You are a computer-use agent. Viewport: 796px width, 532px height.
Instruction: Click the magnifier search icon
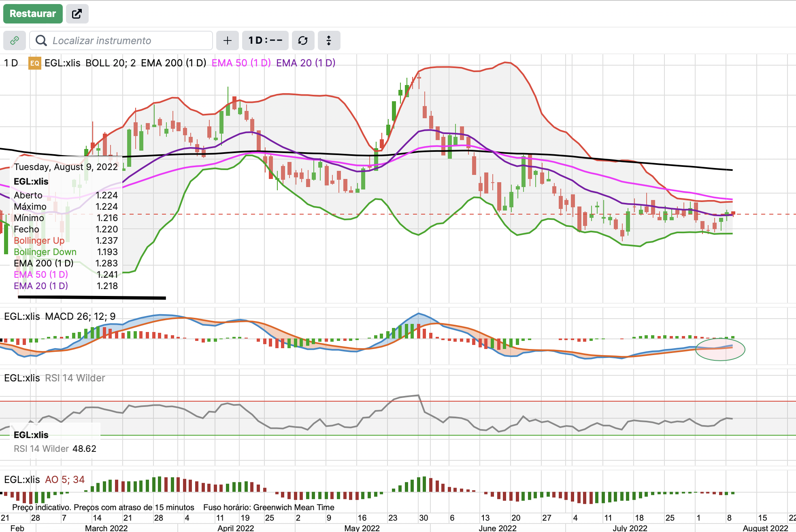41,40
